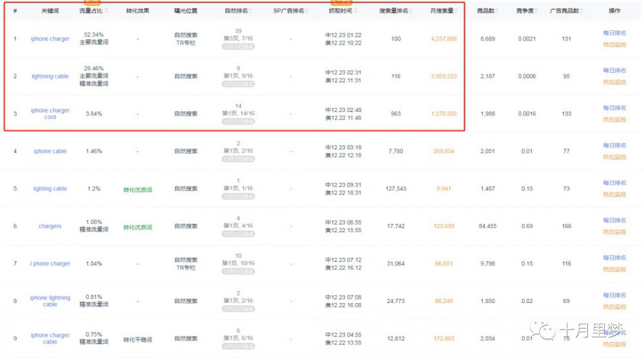
Task: Click 每日排名 in the iphone lightning cable row
Action: coord(614,295)
